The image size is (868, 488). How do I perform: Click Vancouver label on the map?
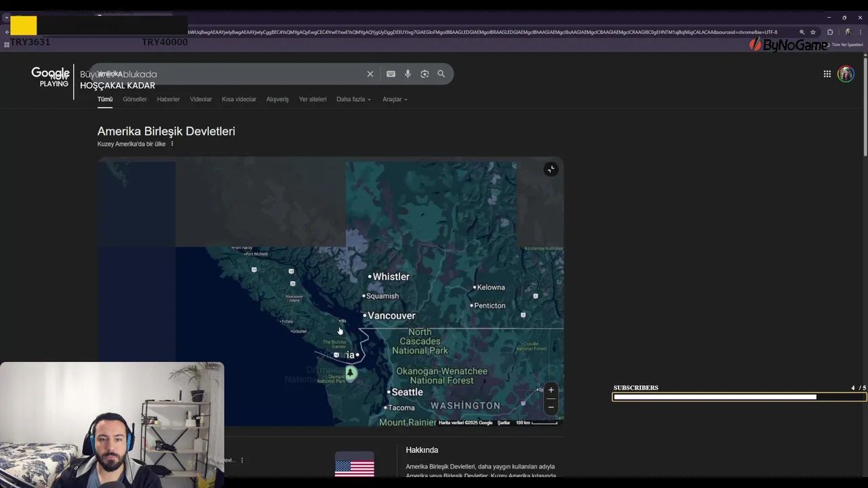tap(391, 316)
